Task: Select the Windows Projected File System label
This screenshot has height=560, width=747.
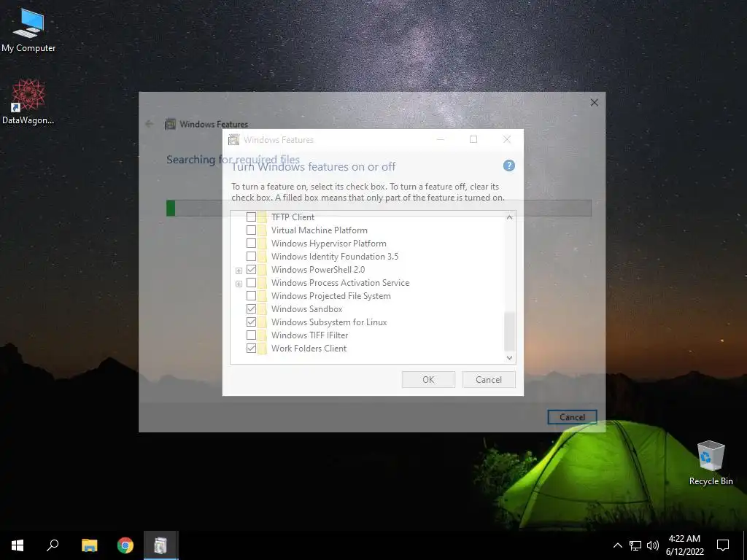Action: click(331, 296)
